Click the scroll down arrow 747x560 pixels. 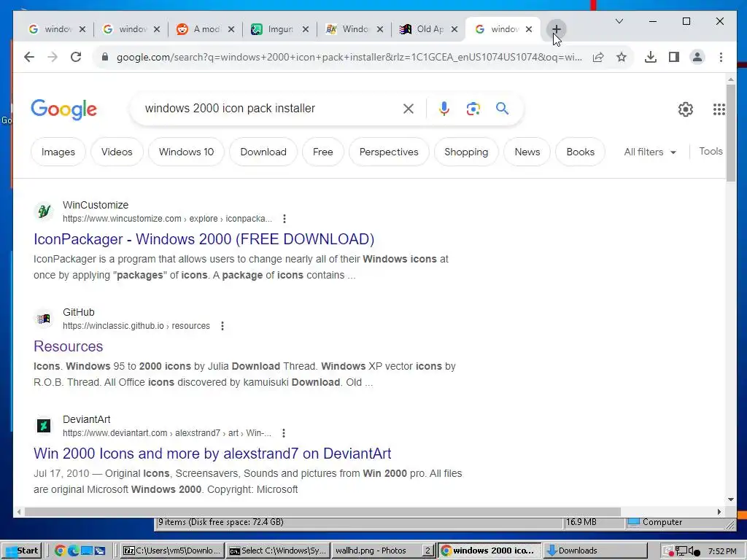(731, 499)
